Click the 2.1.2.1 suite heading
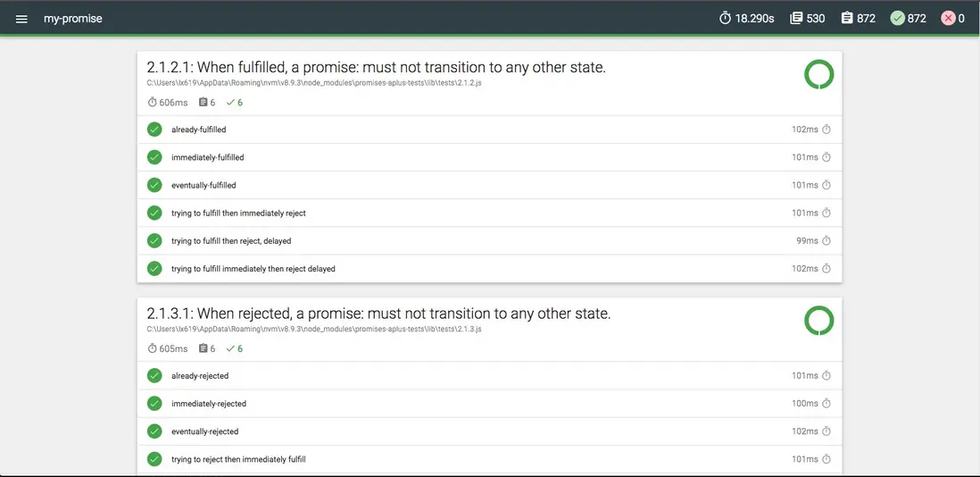 pos(376,67)
